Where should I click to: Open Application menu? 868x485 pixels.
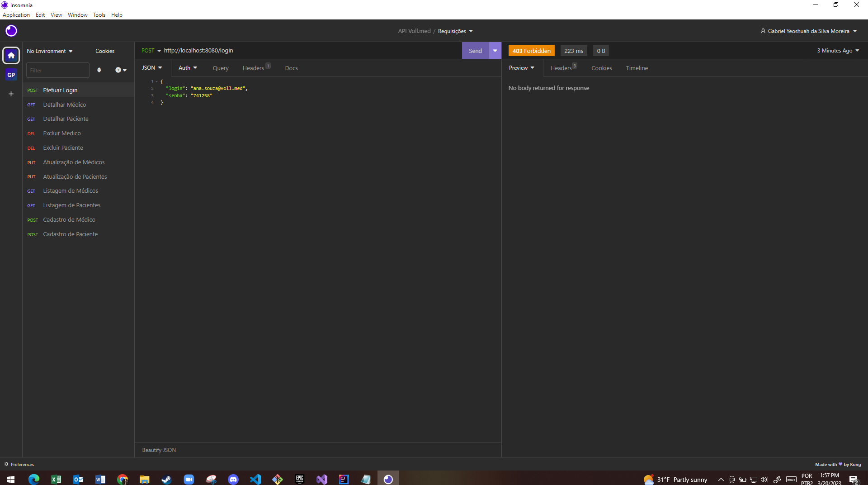[x=16, y=15]
